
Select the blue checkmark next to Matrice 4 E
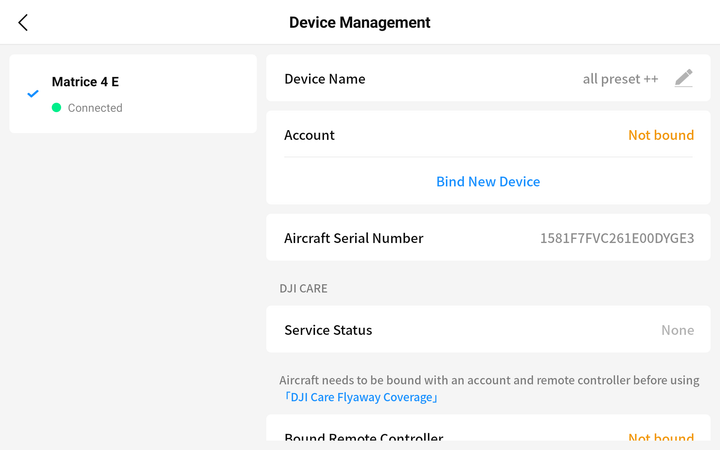[33, 94]
